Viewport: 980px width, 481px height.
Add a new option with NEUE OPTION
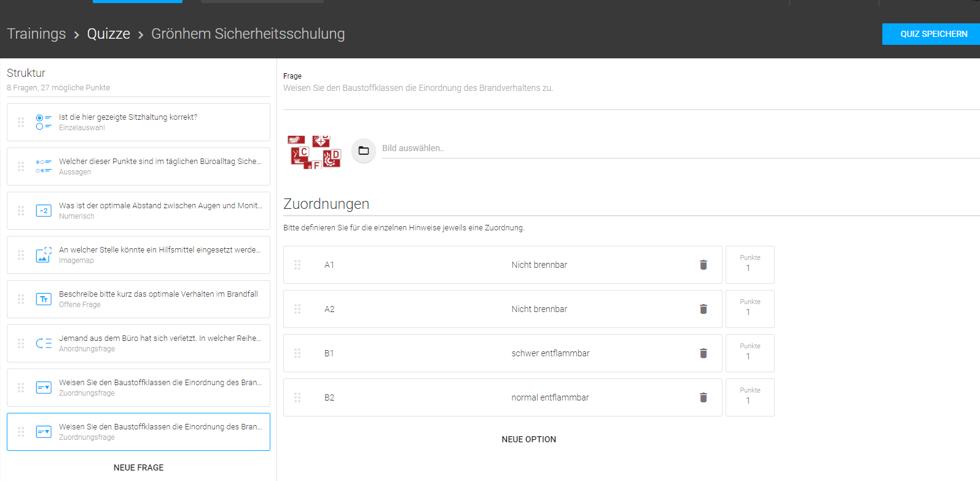[x=529, y=439]
